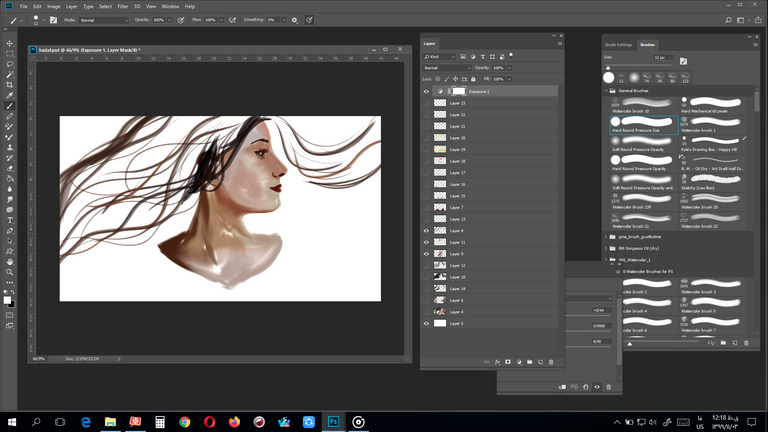Hide Layer 11 eye icon
Screen dimensions: 768x432
pos(426,242)
